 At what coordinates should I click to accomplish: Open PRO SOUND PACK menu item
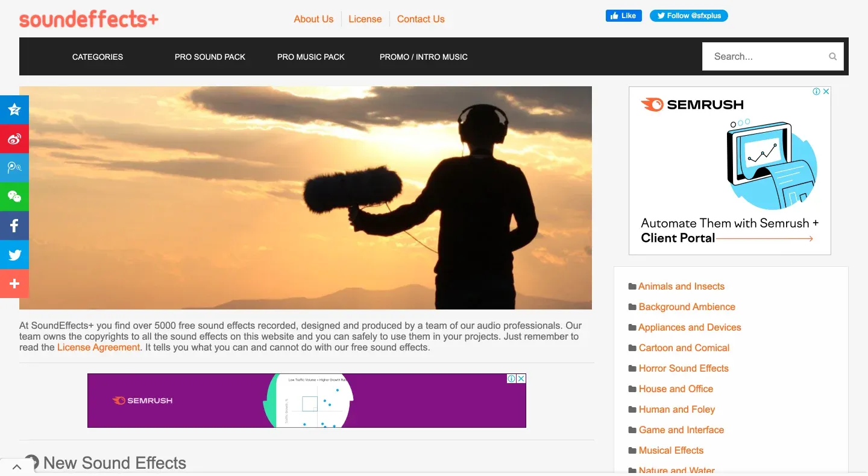click(210, 57)
